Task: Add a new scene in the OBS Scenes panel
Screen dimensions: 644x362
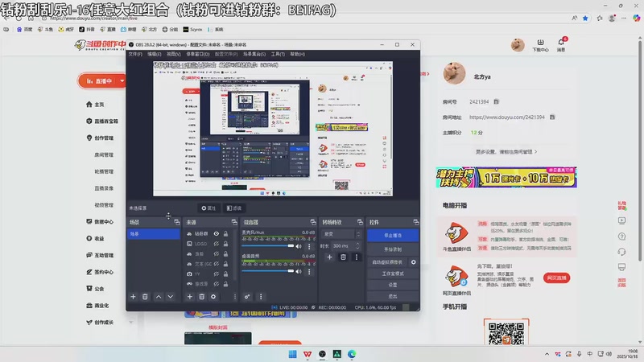Action: (133, 296)
